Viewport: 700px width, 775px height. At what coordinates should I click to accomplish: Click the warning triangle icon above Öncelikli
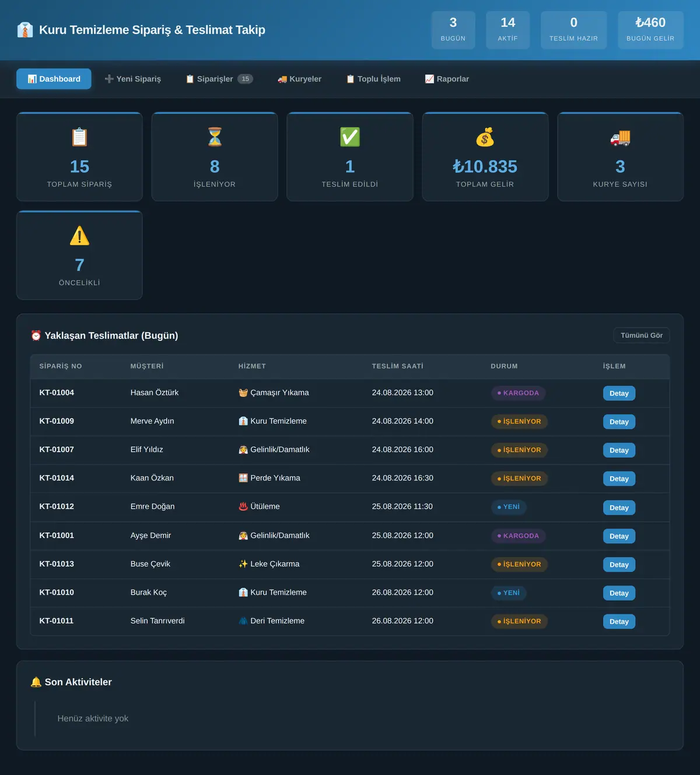[79, 236]
